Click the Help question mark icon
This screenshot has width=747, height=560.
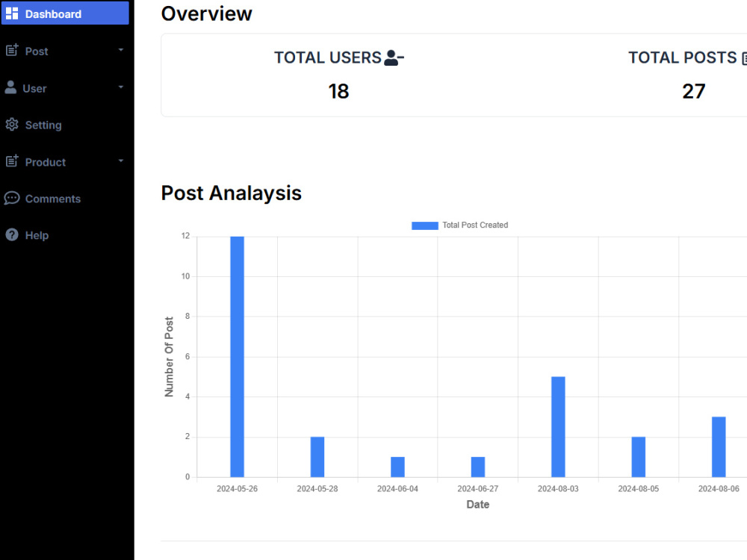[x=12, y=234]
